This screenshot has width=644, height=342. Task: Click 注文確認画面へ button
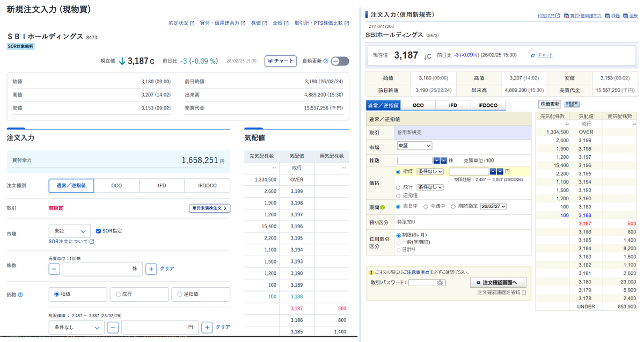coord(498,282)
